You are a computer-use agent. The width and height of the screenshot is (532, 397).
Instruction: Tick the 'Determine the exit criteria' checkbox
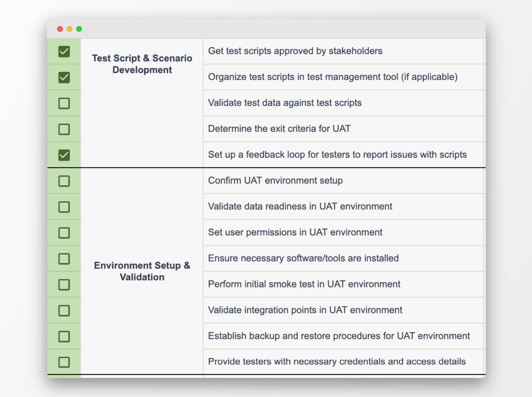point(64,129)
